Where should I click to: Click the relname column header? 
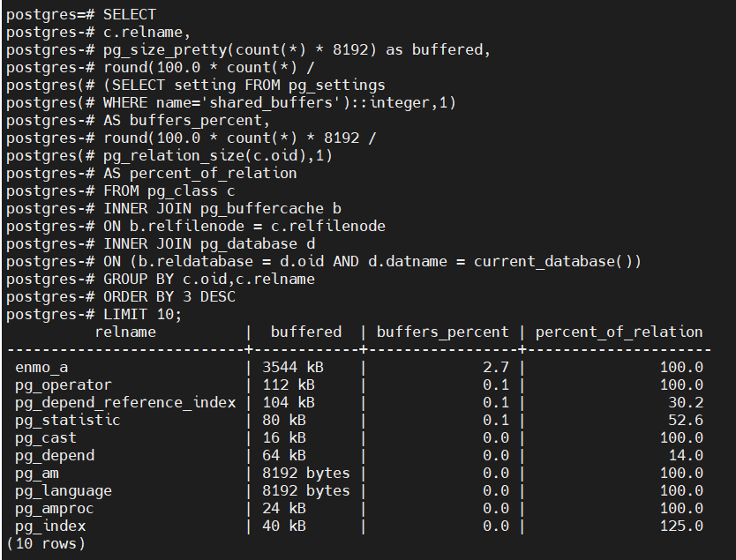click(x=124, y=332)
